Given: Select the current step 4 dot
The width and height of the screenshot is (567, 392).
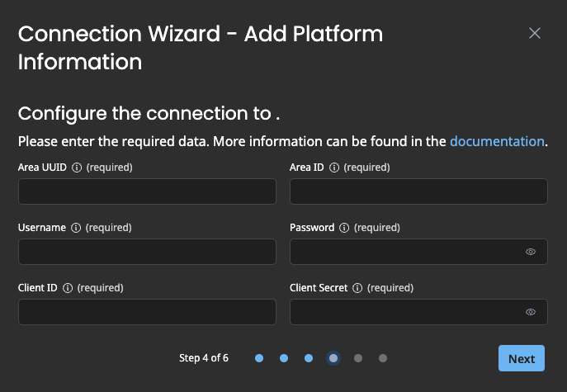Looking at the screenshot, I should click(333, 358).
